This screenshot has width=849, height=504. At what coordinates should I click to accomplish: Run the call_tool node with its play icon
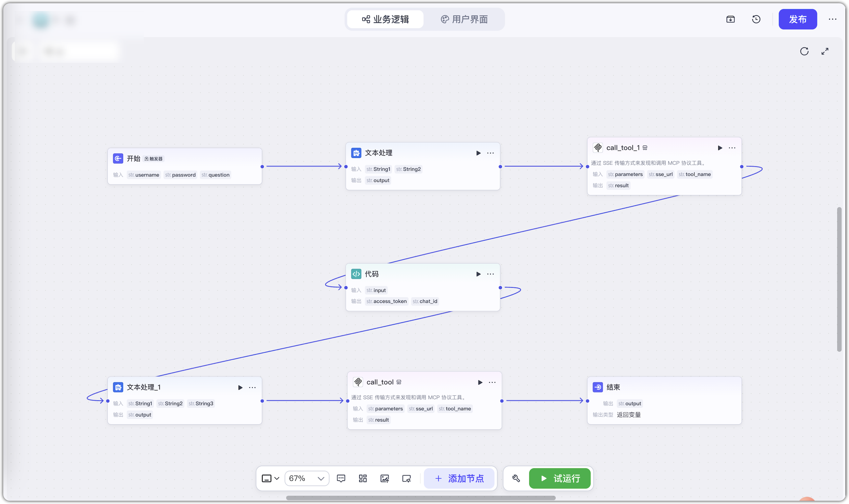[480, 382]
